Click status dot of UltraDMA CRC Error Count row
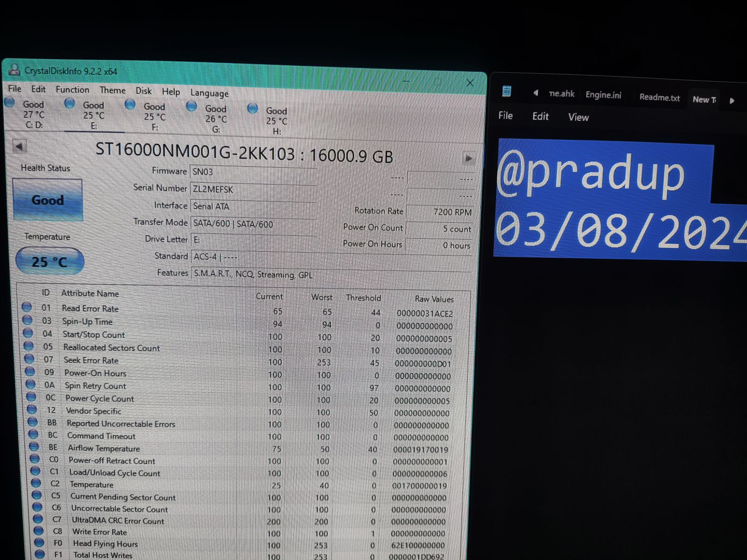747x560 pixels. point(38,519)
